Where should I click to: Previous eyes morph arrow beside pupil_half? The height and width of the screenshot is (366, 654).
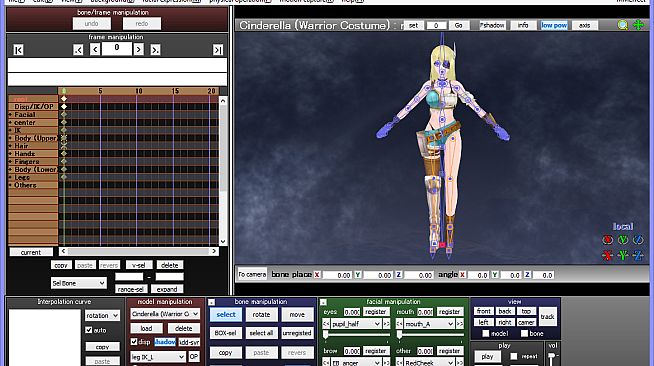click(326, 323)
